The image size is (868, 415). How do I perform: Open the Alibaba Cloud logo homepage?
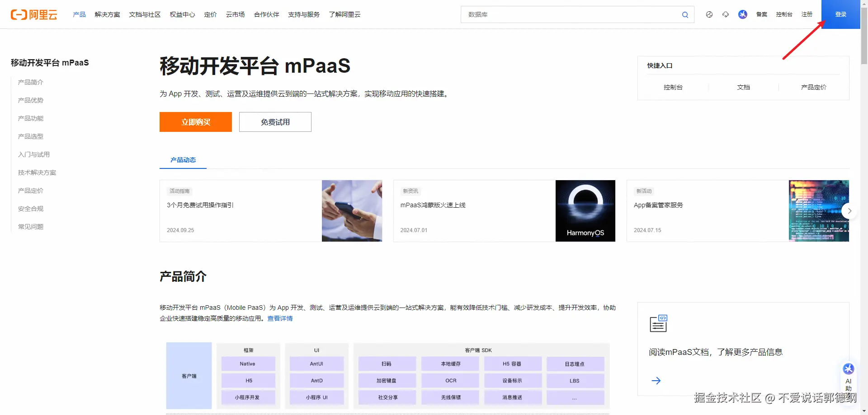pos(34,14)
